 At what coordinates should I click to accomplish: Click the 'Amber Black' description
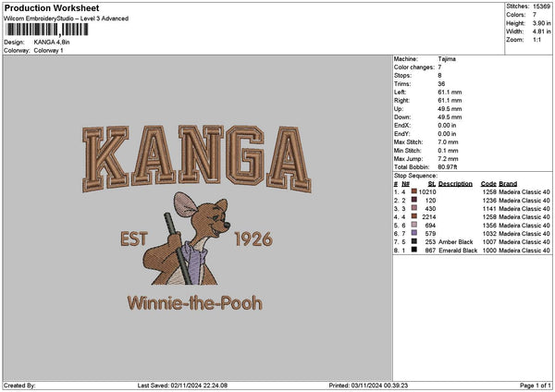(x=455, y=241)
